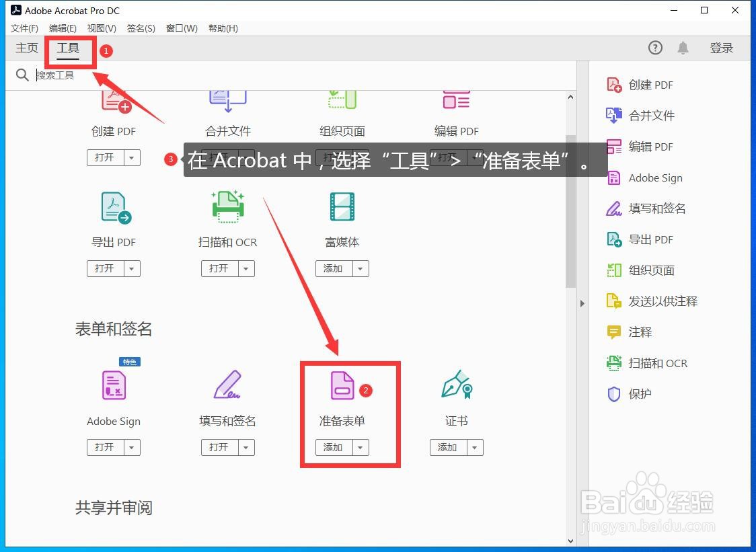Expand dropdown arrow under 准备表单
756x552 pixels.
tap(360, 447)
